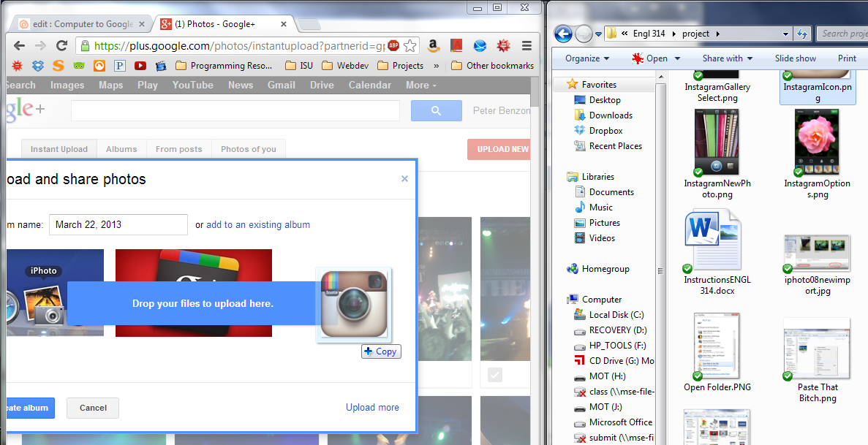Click Explorer's back navigation button
Viewport: 868px width, 445px height.
[x=563, y=34]
